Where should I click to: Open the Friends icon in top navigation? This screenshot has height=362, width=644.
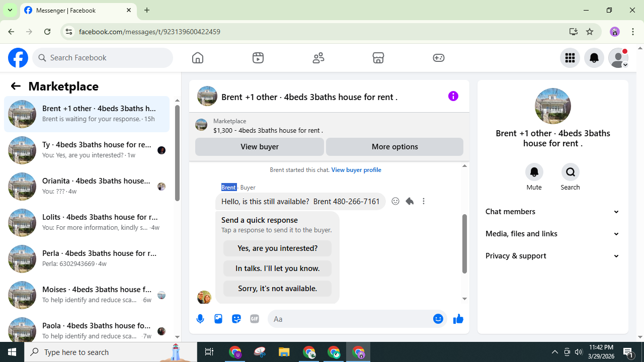(318, 58)
